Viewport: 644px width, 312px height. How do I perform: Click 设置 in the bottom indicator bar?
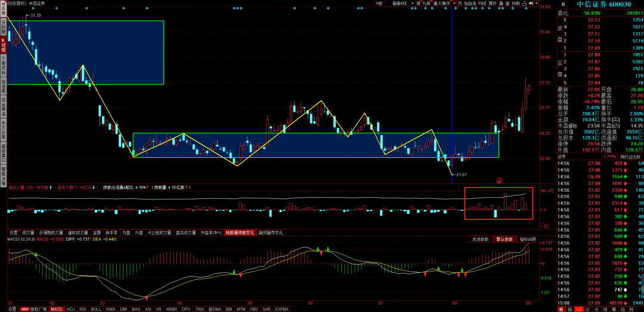tap(13, 309)
